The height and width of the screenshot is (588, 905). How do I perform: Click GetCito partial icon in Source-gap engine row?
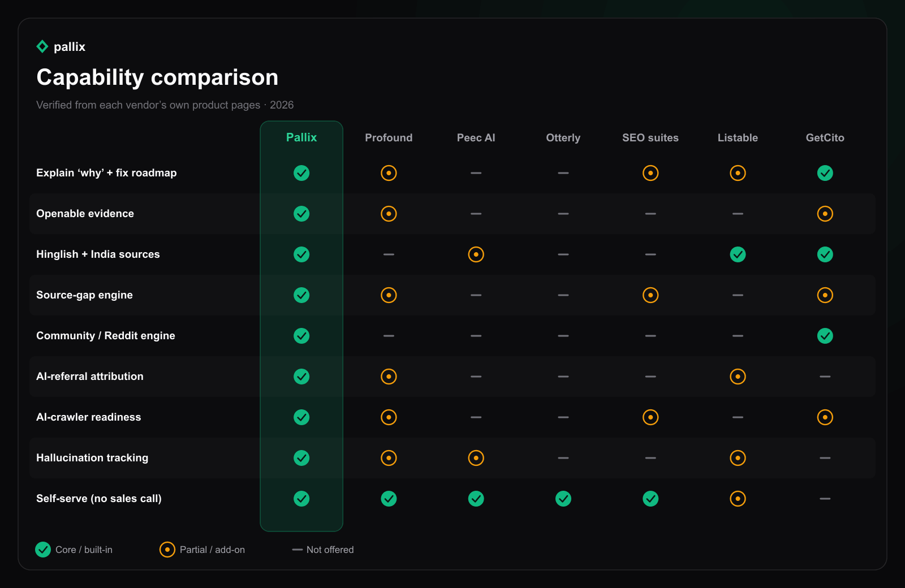[825, 295]
